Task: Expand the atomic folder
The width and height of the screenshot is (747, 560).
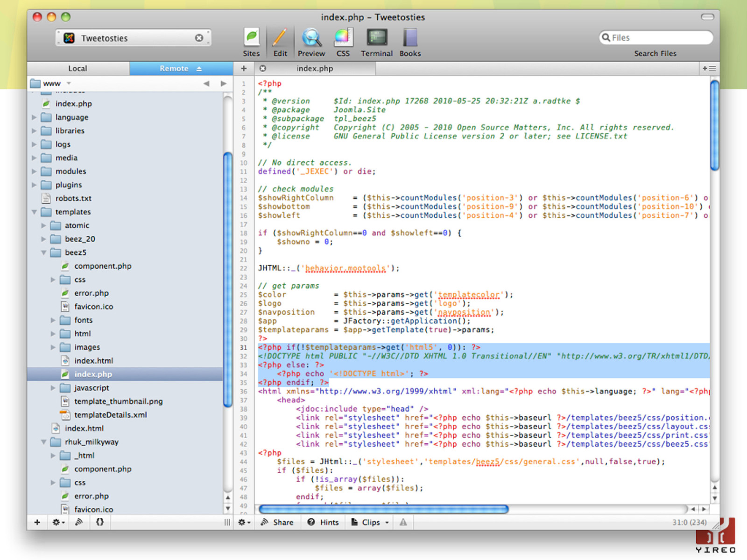Action: [43, 225]
